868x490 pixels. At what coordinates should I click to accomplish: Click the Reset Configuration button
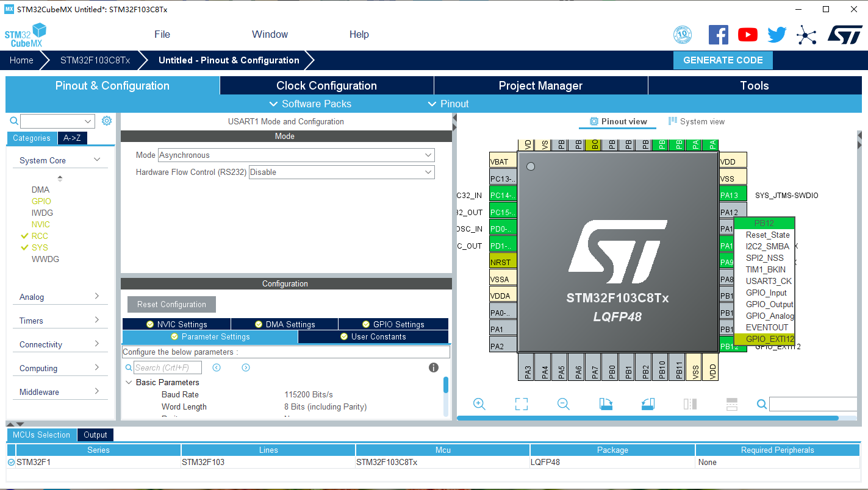(171, 305)
